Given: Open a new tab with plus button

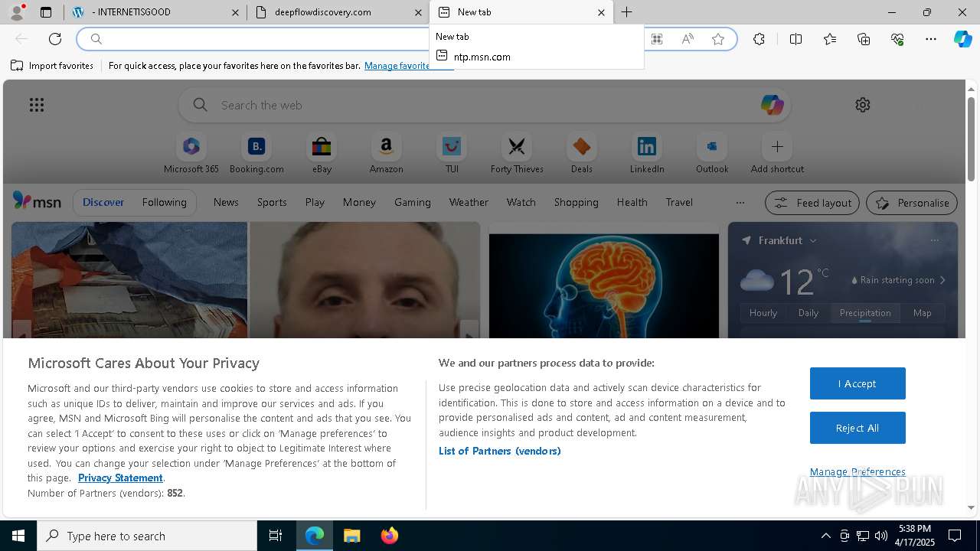Looking at the screenshot, I should (626, 12).
